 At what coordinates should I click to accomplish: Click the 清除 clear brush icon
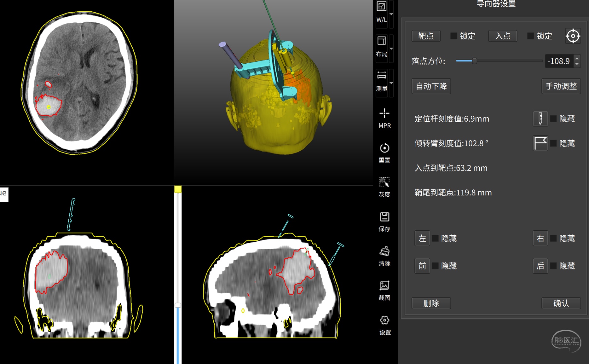[x=384, y=256]
